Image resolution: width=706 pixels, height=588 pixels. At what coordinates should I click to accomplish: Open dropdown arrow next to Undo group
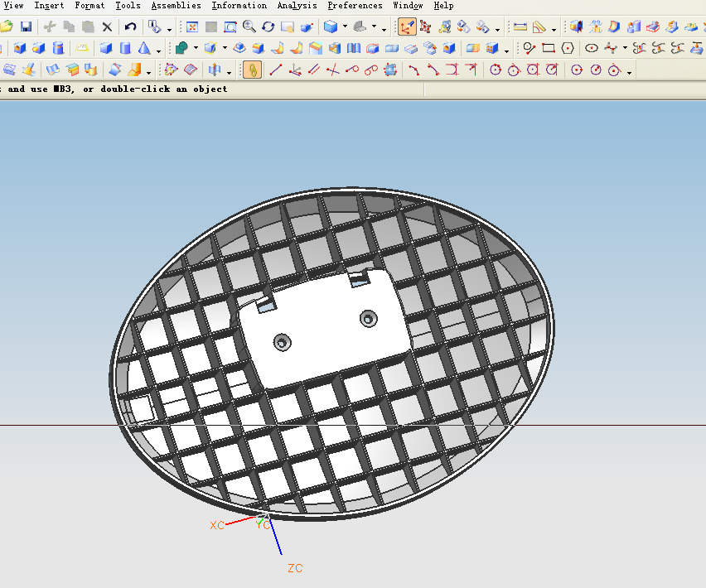169,28
